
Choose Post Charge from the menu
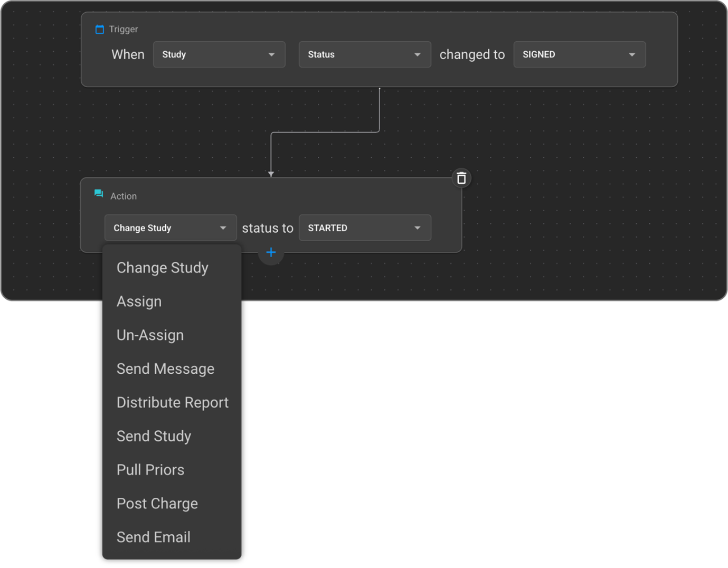click(x=157, y=504)
